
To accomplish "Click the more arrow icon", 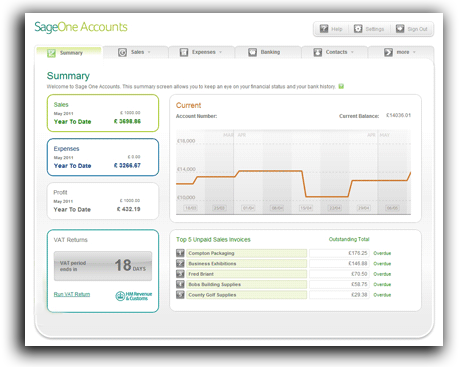I will 388,52.
